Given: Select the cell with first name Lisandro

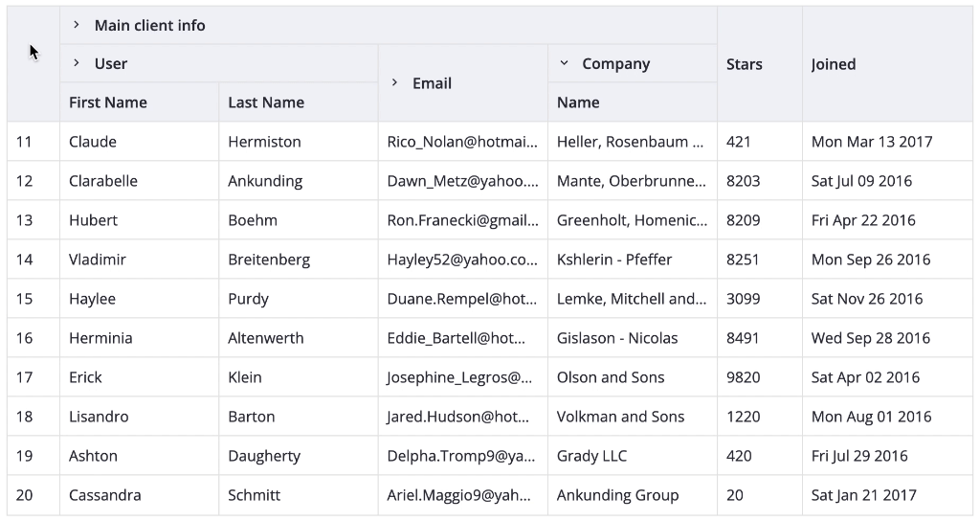Looking at the screenshot, I should click(x=140, y=417).
